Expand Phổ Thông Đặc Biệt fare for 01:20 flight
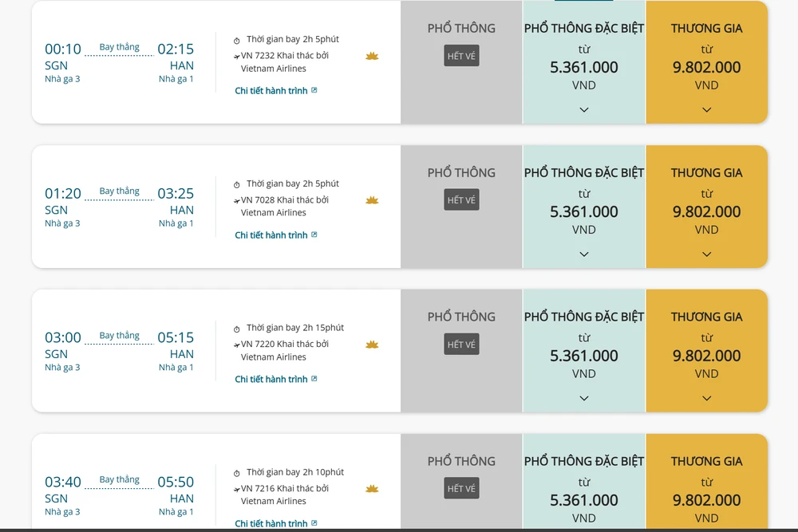 584,254
